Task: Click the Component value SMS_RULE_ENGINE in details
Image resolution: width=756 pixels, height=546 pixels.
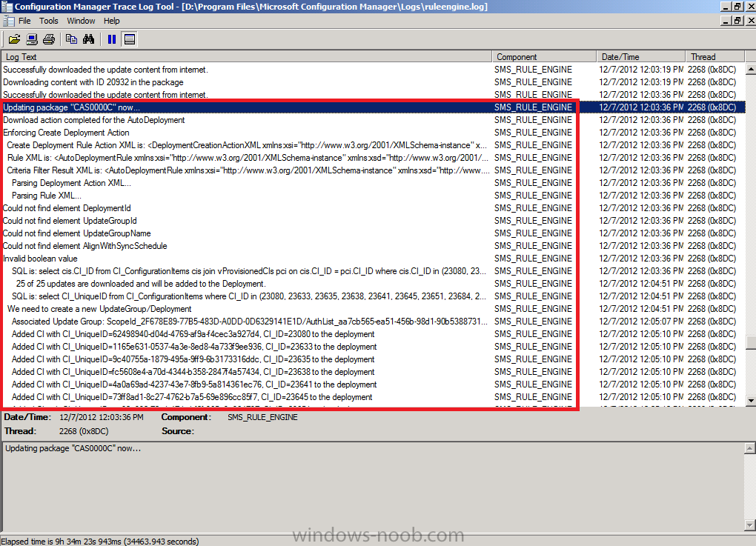Action: (262, 417)
